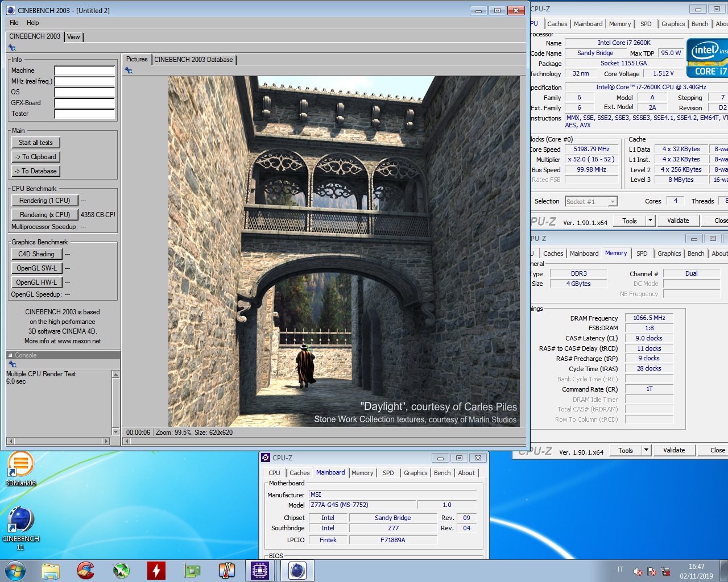Click Validate in top CPU-Z window
This screenshot has height=582, width=728.
(x=678, y=221)
